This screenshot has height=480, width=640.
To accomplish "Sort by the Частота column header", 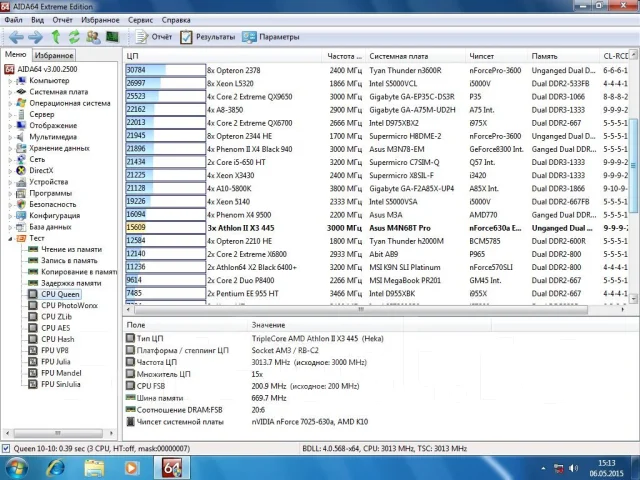I will pos(344,56).
